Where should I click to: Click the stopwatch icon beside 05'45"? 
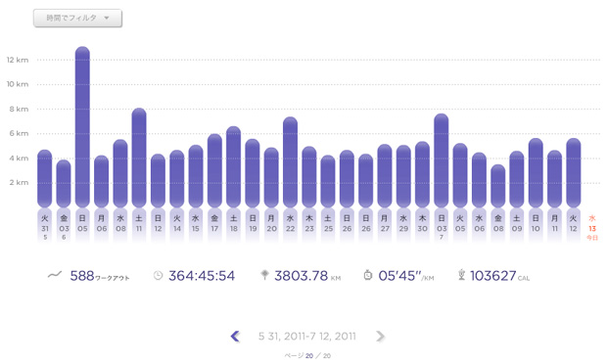click(368, 275)
